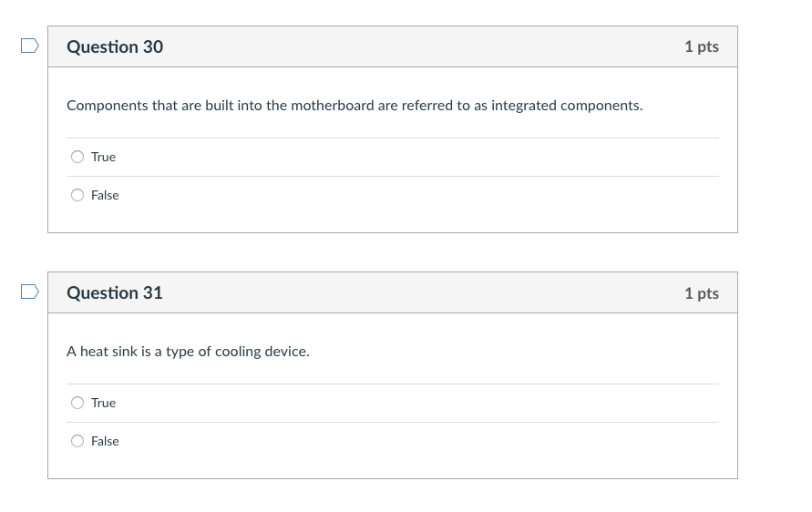Screen dimensions: 812x512
Task: Click the integrated components question text
Action: 354,106
